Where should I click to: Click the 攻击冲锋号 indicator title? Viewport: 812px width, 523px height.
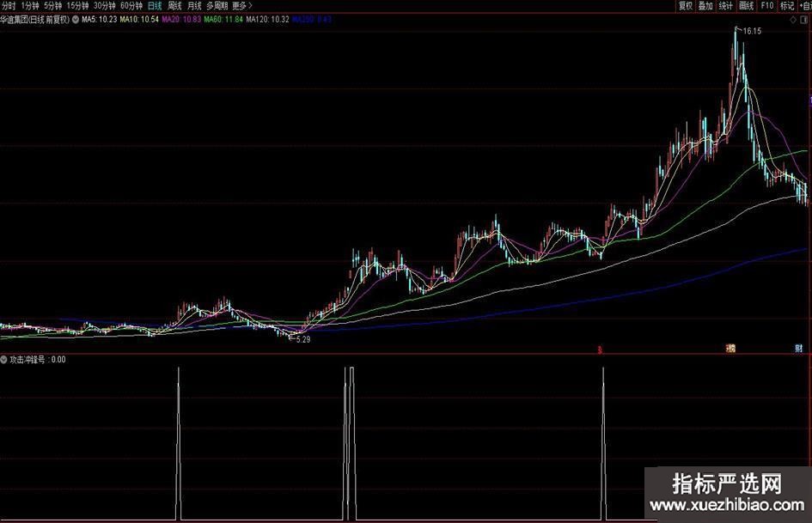pos(27,359)
